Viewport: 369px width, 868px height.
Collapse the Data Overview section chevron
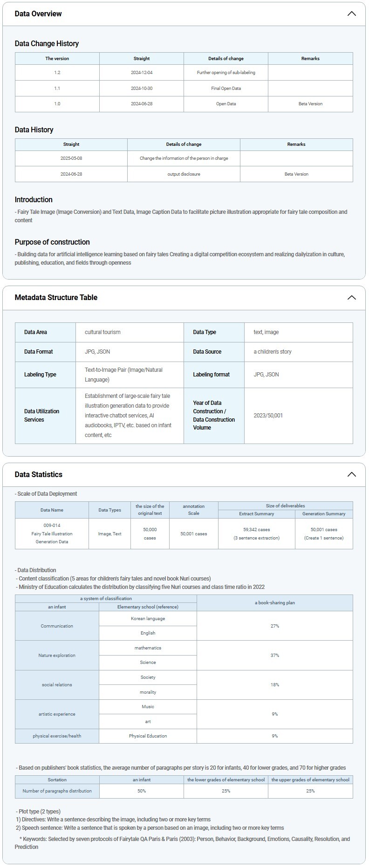point(351,14)
